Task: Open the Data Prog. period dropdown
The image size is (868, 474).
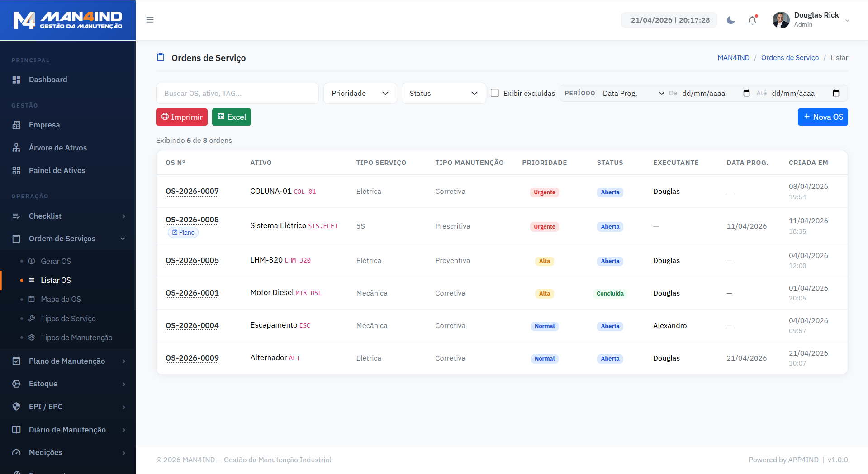Action: (633, 93)
